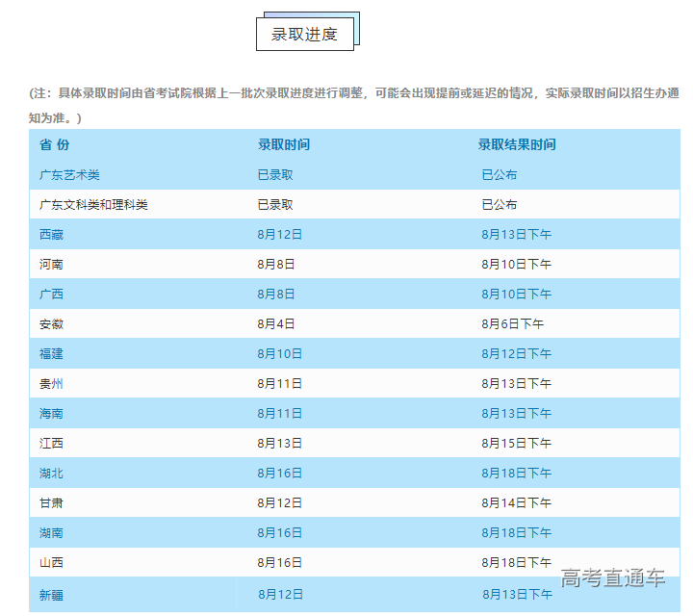Image resolution: width=693 pixels, height=616 pixels.
Task: Click the 录取时间 column header
Action: 284,144
